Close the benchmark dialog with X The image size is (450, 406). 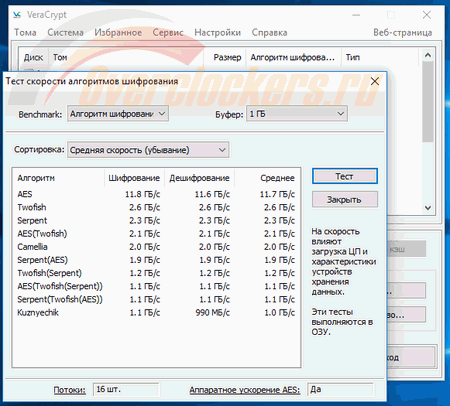375,81
